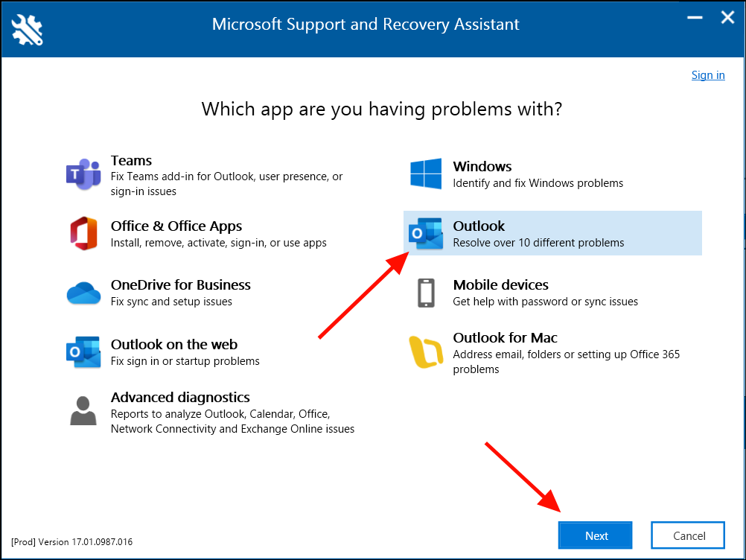Screen dimensions: 746x560
Task: Click 'Which app are you having problems with?' heading
Action: point(382,109)
